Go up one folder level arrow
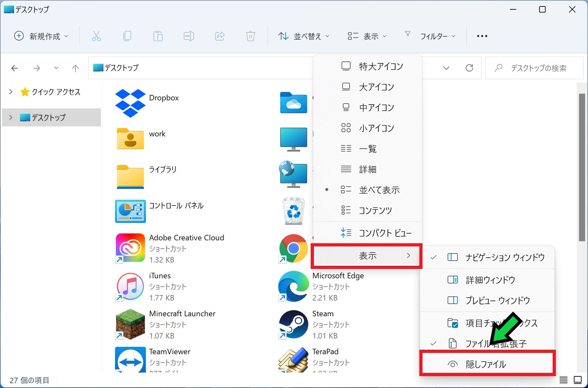Image resolution: width=588 pixels, height=388 pixels. pos(75,68)
